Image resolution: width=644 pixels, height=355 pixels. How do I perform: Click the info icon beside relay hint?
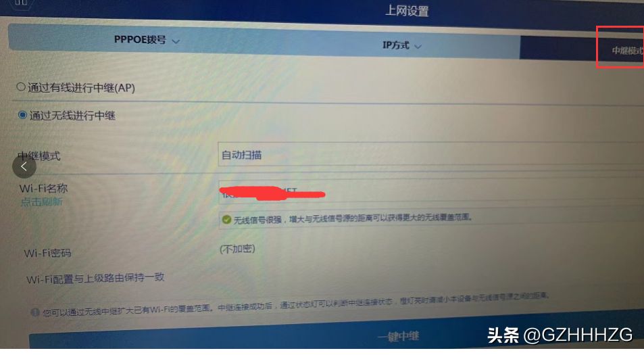[x=35, y=312]
